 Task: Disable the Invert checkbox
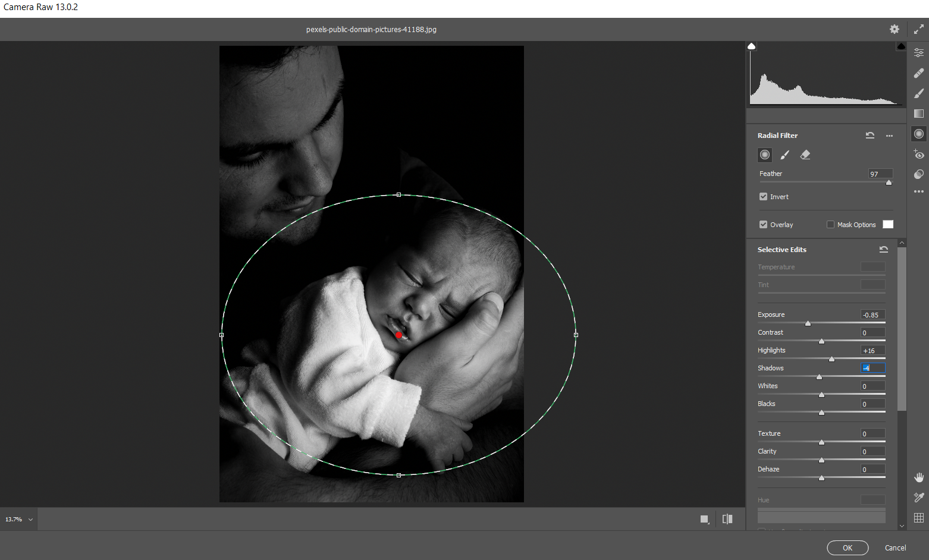click(764, 196)
